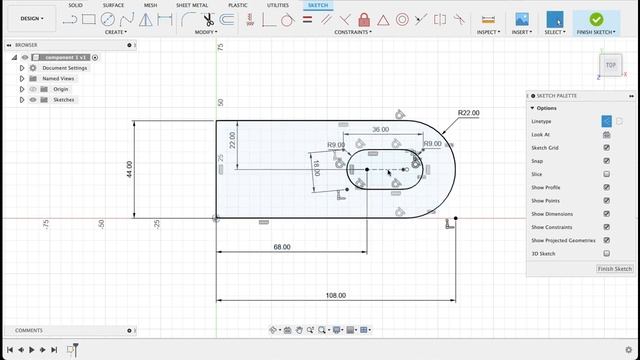This screenshot has width=640, height=360.
Task: Select the Circle sketch tool
Action: click(x=108, y=19)
